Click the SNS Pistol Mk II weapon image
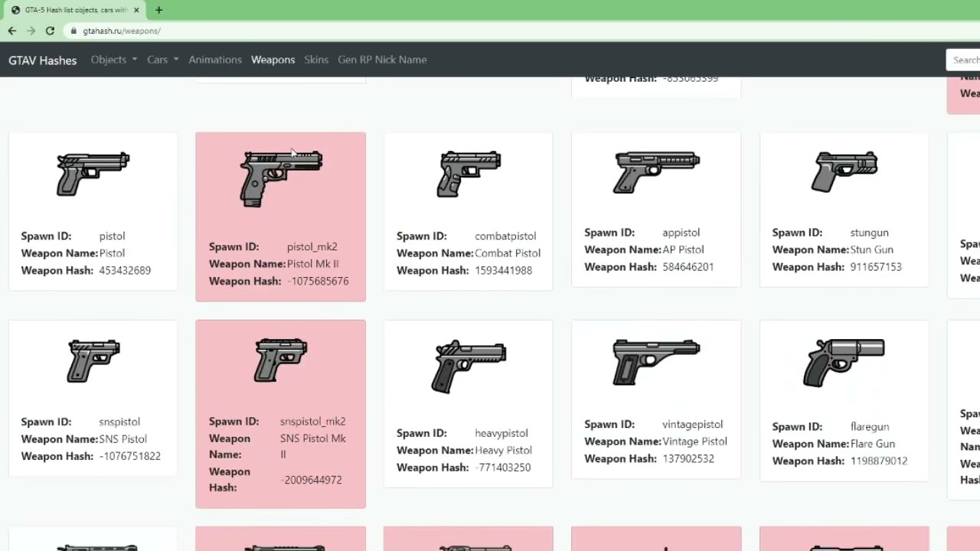This screenshot has height=551, width=980. tap(281, 360)
